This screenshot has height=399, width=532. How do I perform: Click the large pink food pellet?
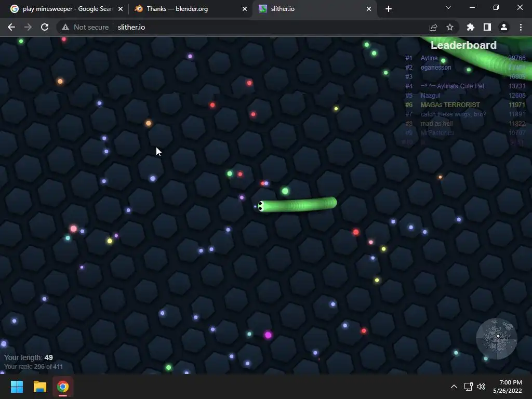click(73, 229)
